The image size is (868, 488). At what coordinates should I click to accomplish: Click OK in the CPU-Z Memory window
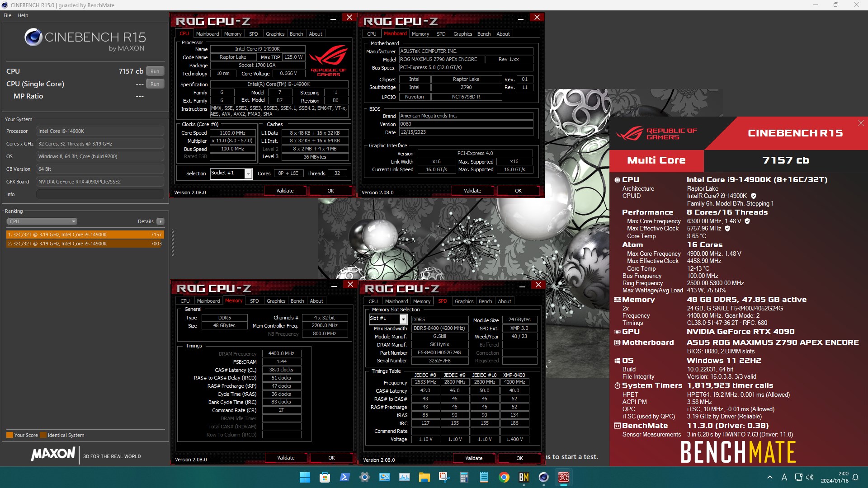[x=331, y=458]
